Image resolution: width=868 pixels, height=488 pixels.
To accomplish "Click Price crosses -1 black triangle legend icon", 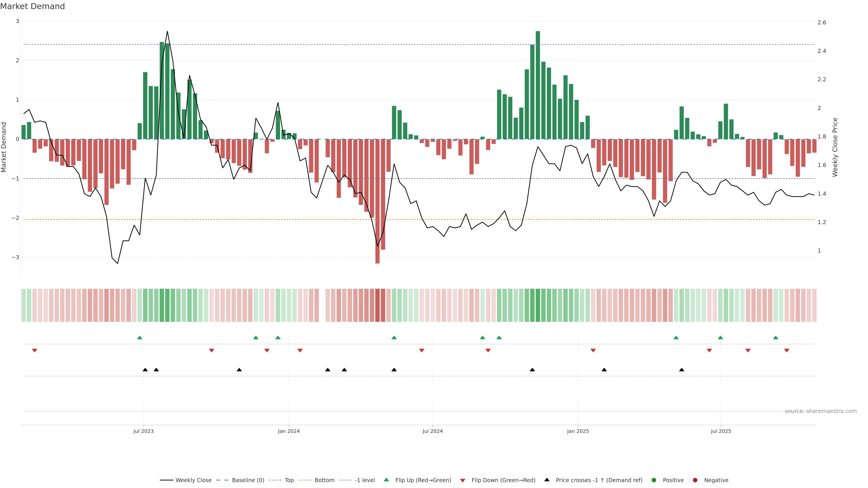I will click(x=547, y=480).
